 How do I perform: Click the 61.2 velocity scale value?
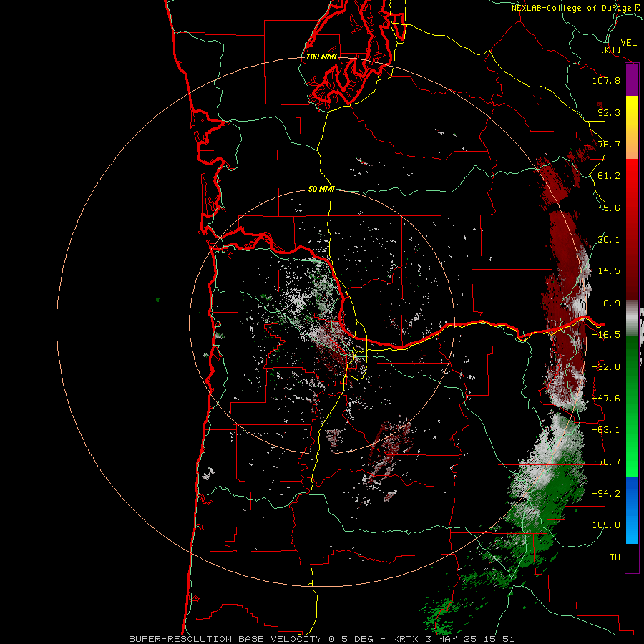[x=609, y=176]
